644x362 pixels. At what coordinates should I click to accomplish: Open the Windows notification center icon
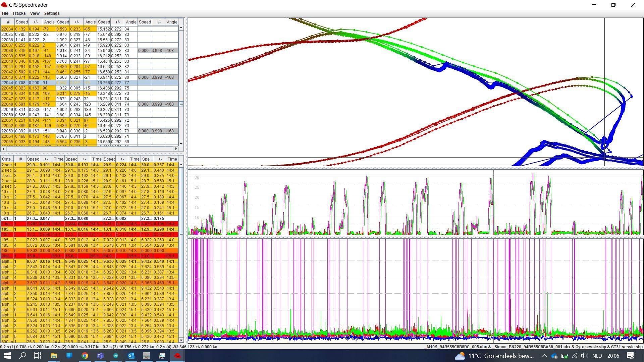click(x=630, y=356)
